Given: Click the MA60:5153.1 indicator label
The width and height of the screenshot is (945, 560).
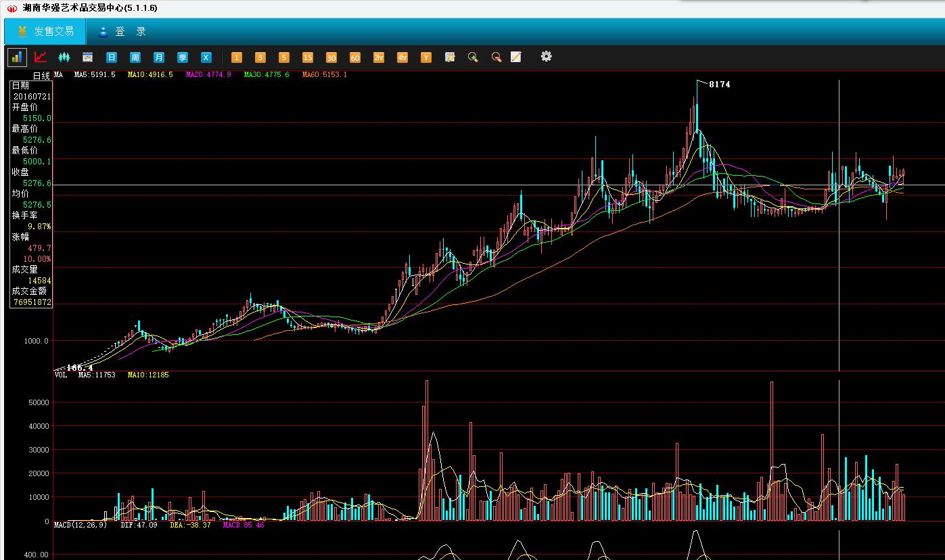Looking at the screenshot, I should pyautogui.click(x=325, y=74).
